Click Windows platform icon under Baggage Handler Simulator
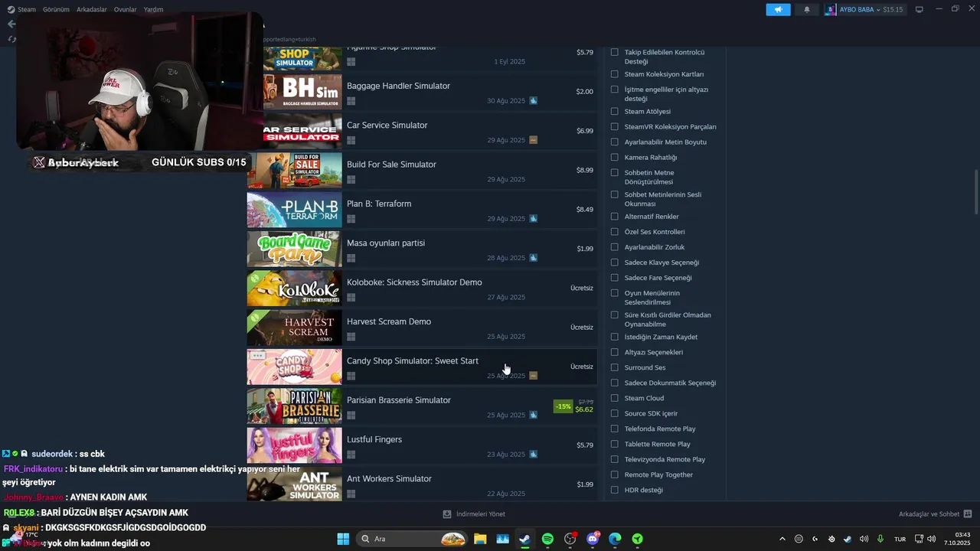 (351, 101)
